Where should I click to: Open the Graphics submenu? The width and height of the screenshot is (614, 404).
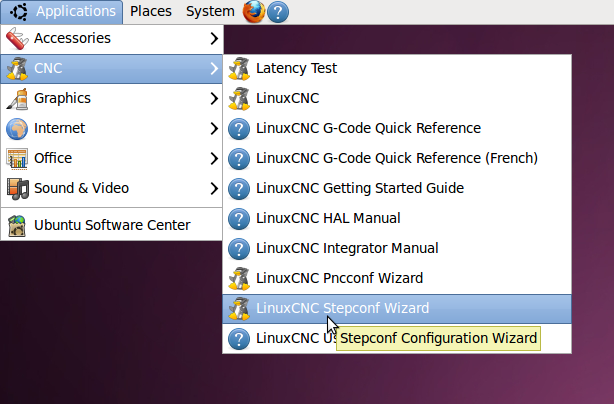112,98
